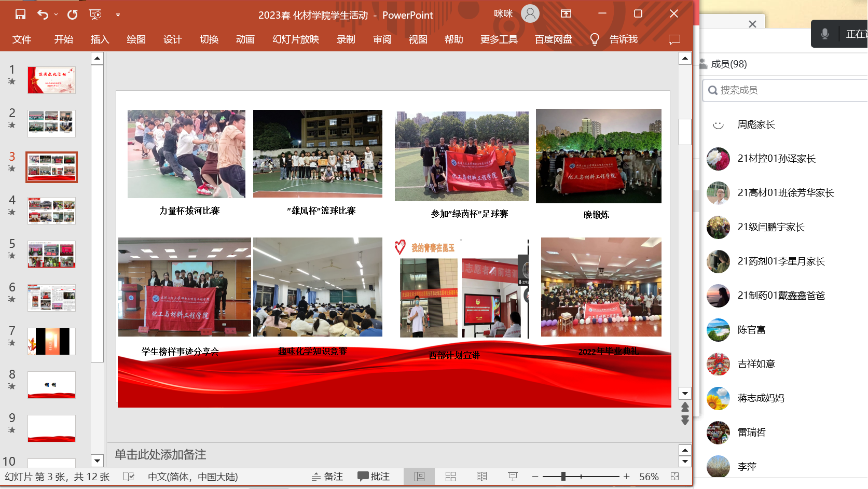Click the Undo arrow icon
Image resolution: width=868 pixels, height=489 pixels.
pyautogui.click(x=43, y=15)
